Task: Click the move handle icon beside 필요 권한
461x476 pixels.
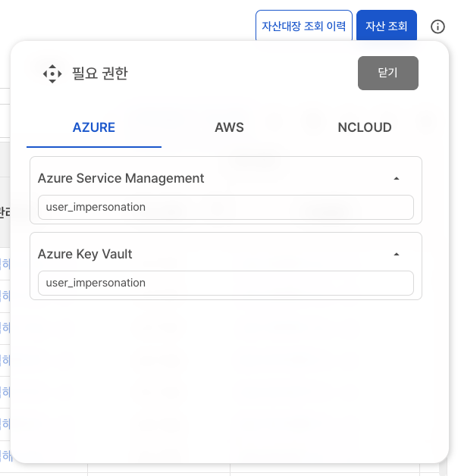Action: click(52, 74)
